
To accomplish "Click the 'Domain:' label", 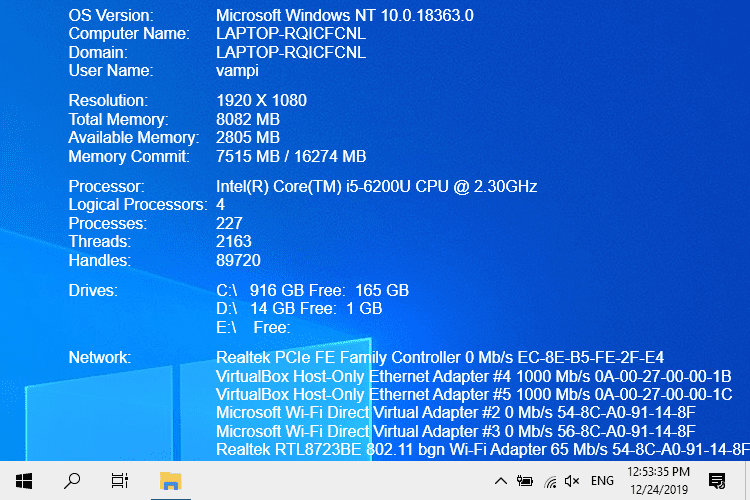I will click(x=98, y=52).
